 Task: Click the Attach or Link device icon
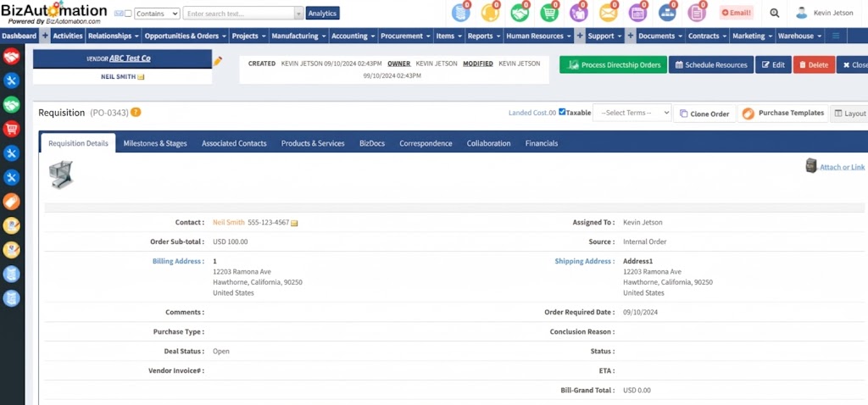point(811,165)
